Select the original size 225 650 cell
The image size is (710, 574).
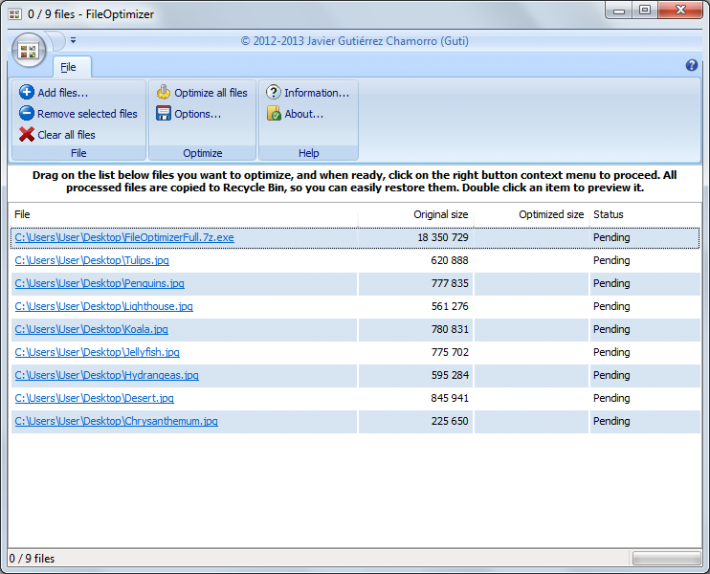tap(416, 421)
